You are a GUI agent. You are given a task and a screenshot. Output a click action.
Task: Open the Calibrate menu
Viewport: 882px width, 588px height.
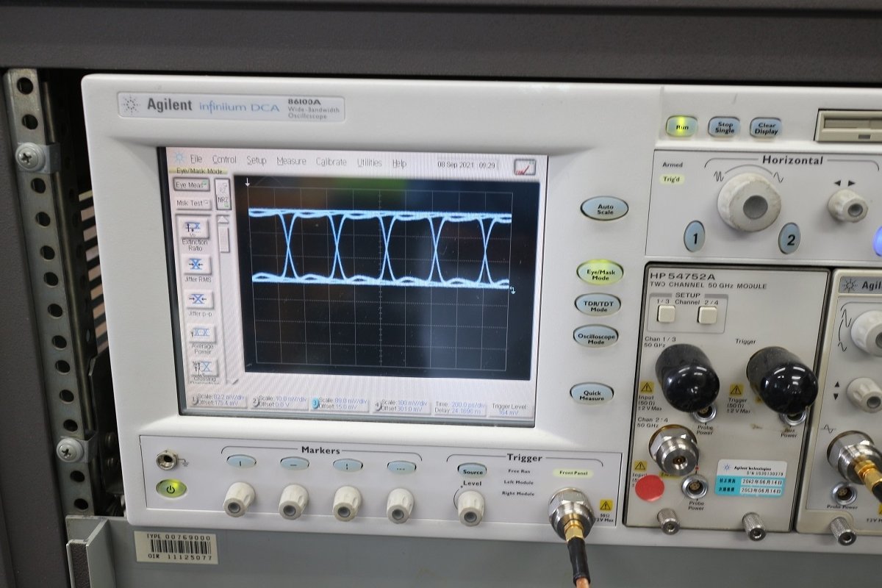click(x=331, y=162)
